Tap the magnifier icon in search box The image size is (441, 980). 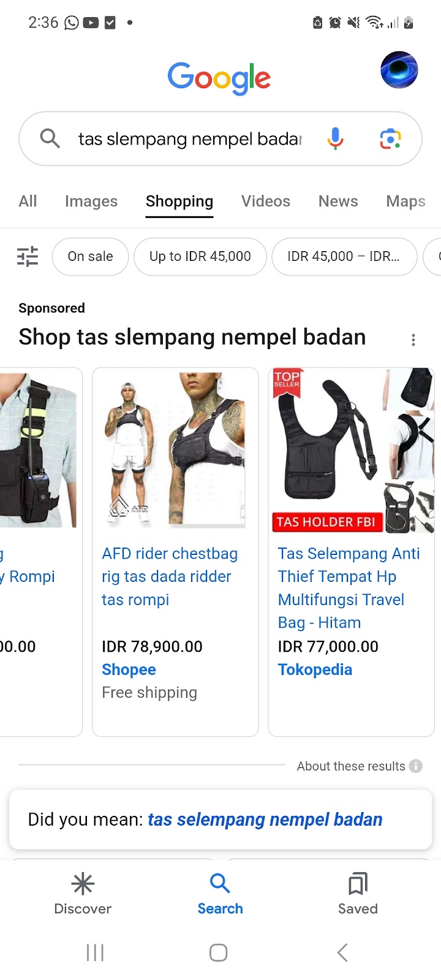(50, 139)
